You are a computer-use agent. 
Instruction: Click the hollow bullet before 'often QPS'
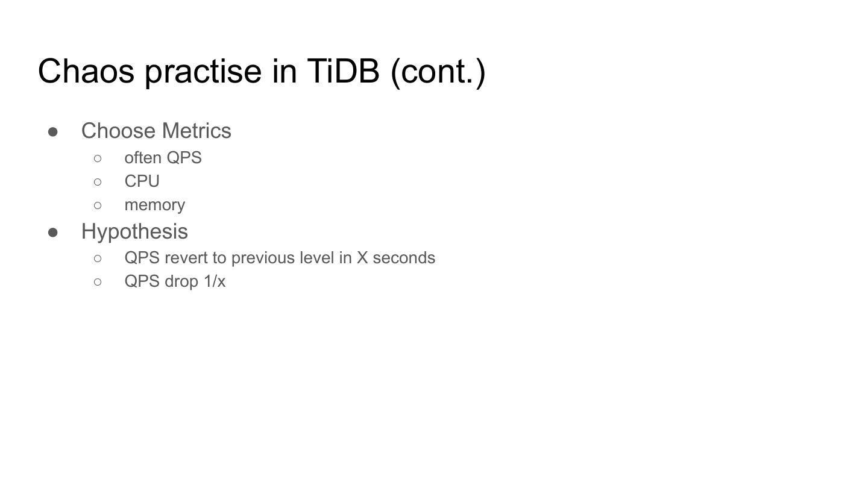tap(98, 158)
